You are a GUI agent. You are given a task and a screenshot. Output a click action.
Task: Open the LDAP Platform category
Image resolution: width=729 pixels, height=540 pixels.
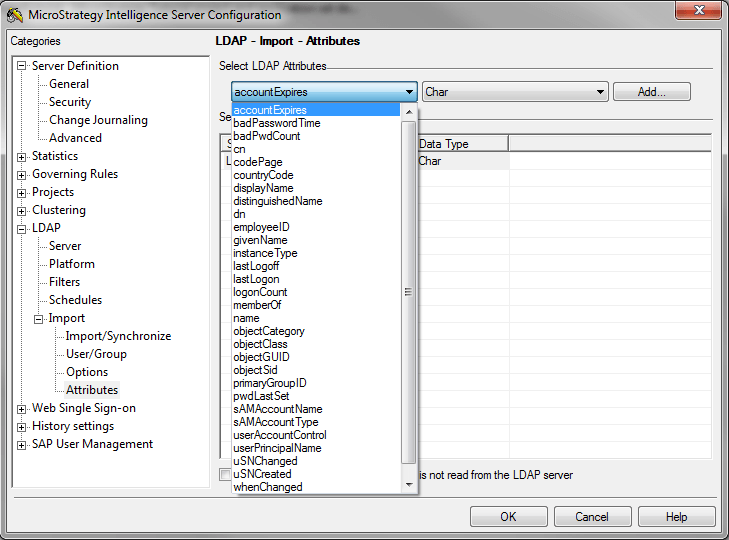[72, 264]
